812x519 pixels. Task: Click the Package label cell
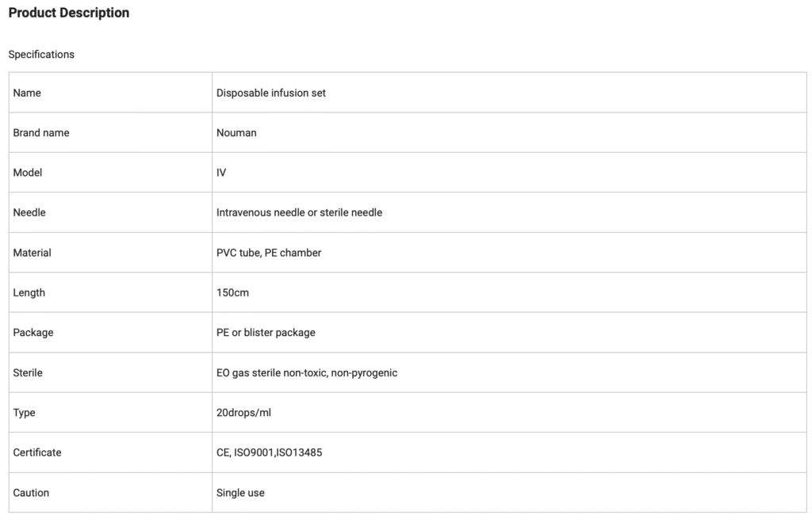33,333
